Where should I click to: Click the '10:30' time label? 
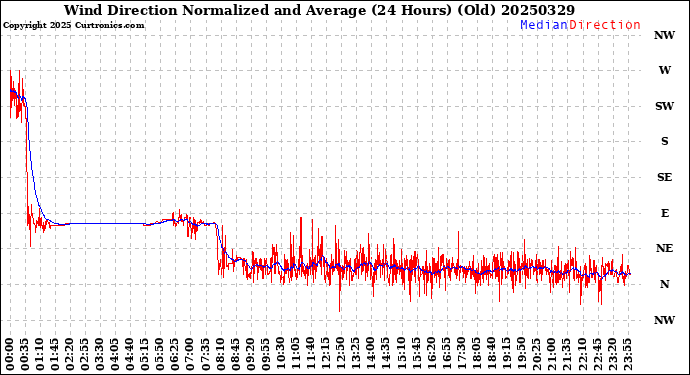[280, 354]
